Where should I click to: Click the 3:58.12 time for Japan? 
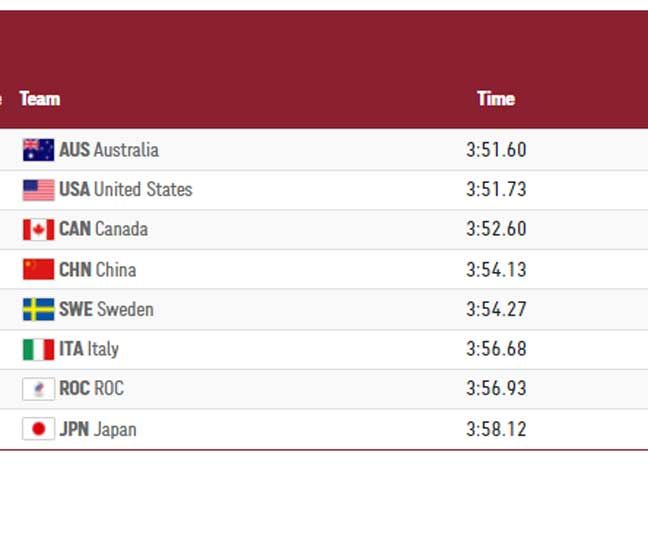point(496,429)
